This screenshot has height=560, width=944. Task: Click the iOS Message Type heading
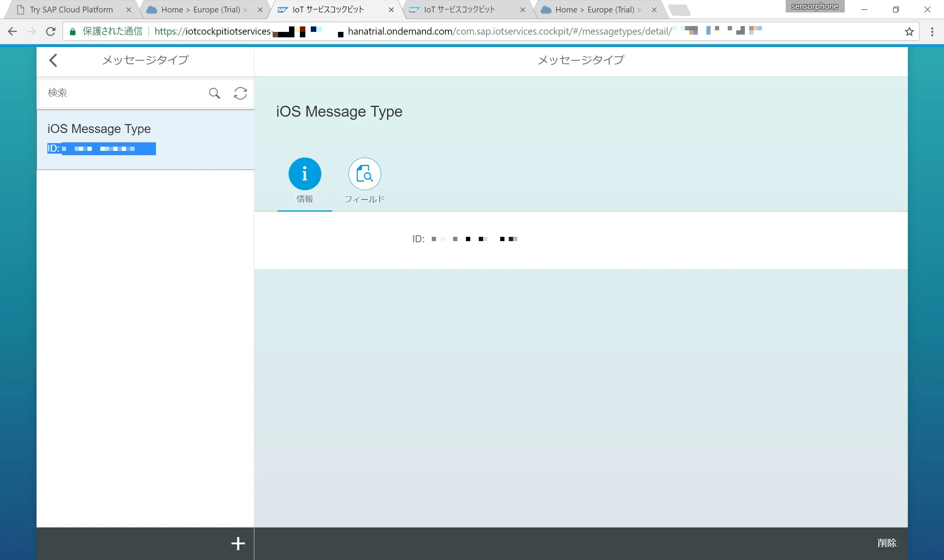tap(339, 112)
